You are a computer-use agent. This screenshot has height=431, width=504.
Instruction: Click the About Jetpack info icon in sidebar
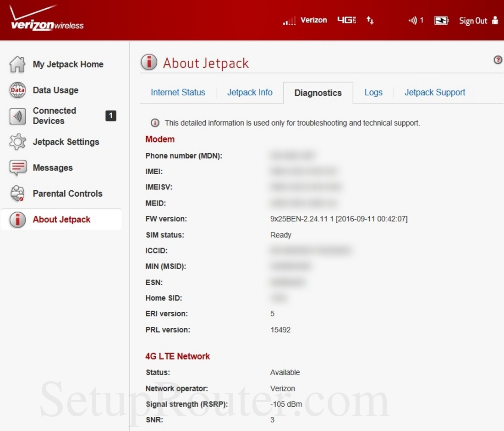17,219
